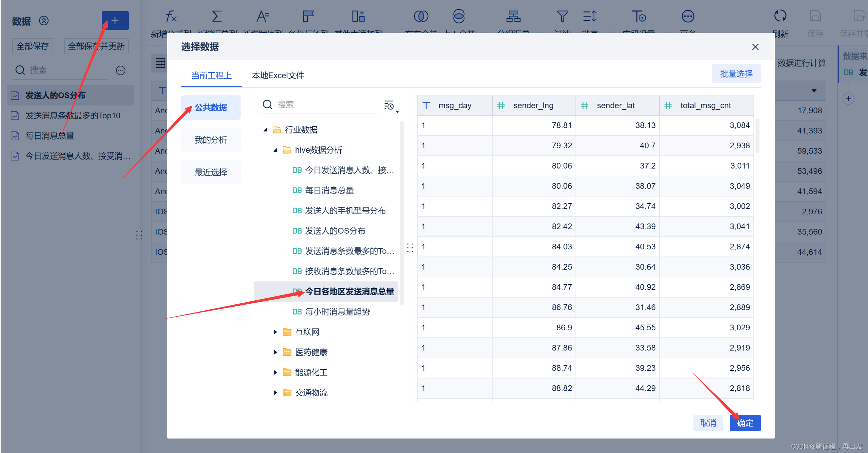Click the A= add assignment column icon
This screenshot has width=868, height=453.
(x=262, y=16)
